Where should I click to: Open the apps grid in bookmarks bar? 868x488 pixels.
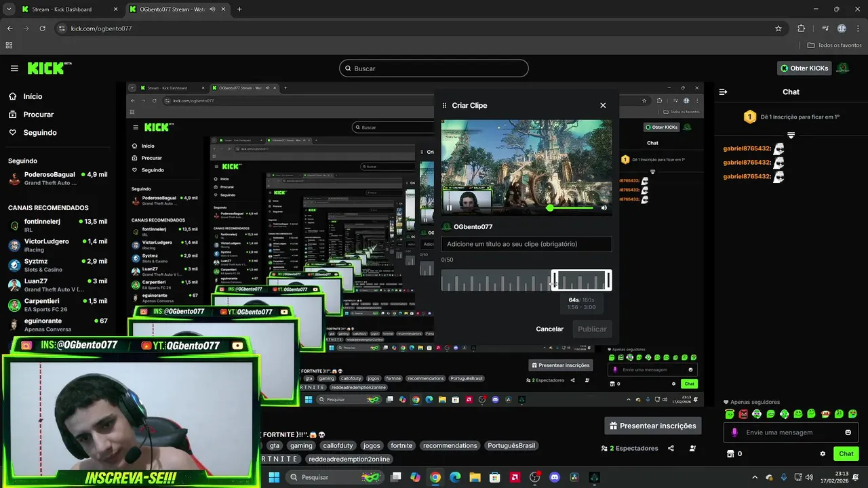click(9, 45)
